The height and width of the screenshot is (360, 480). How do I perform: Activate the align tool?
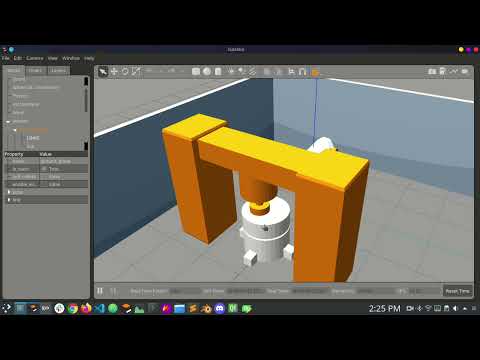tap(292, 72)
